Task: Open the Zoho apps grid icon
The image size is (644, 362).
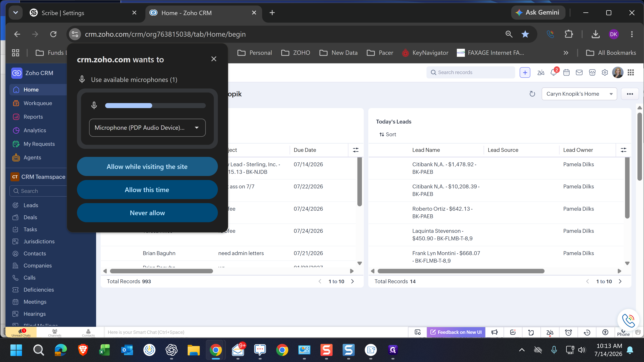Action: point(631,72)
